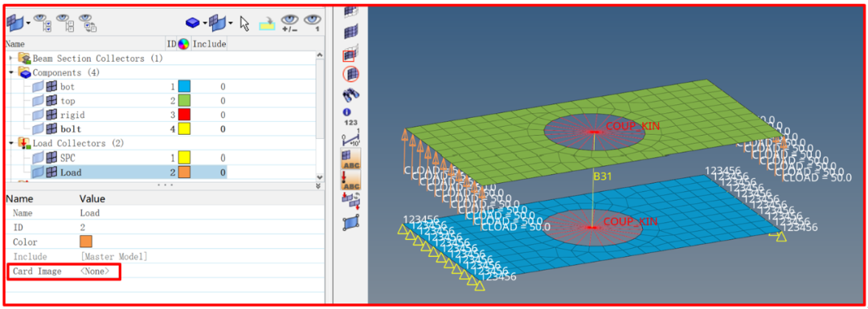Image resolution: width=868 pixels, height=309 pixels.
Task: Toggle visibility of the SPC load collector
Action: click(x=38, y=158)
